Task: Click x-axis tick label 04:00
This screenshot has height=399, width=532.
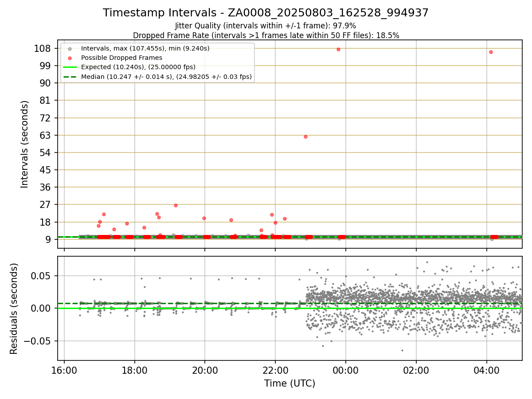Action: click(487, 370)
